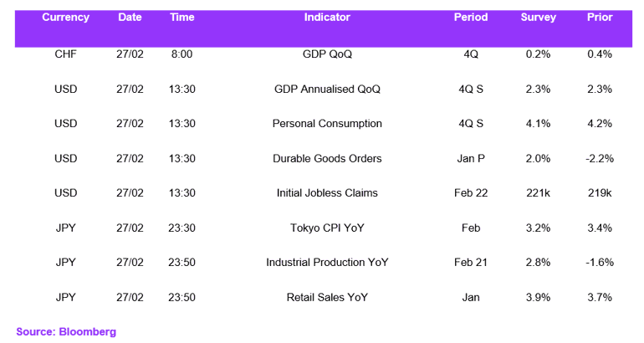Screen dimensions: 644x343
Task: Click the Indicator column header
Action: point(327,18)
